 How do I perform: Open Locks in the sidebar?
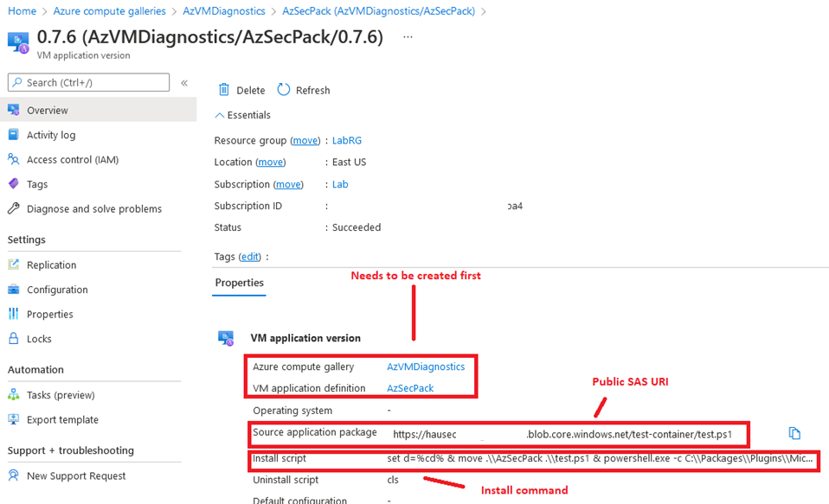39,339
